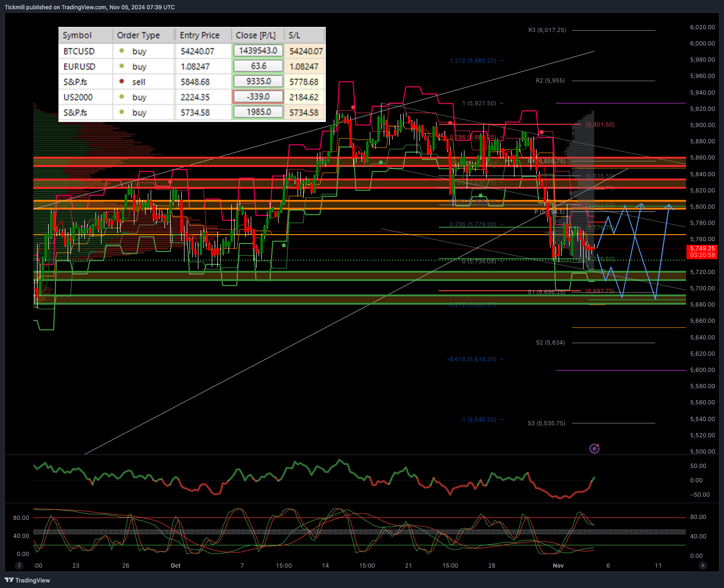Click the S&P.fs sell row symbol
The height and width of the screenshot is (588, 724).
point(86,82)
